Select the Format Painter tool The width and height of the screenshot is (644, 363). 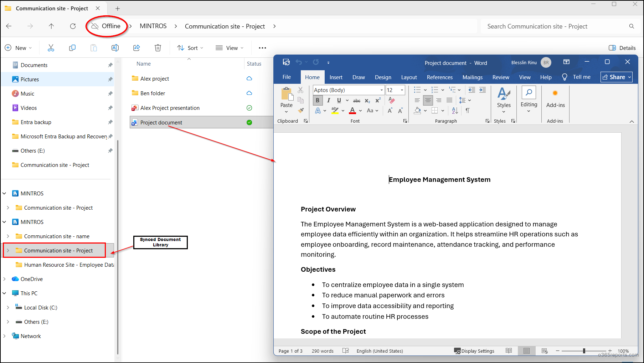pos(301,111)
